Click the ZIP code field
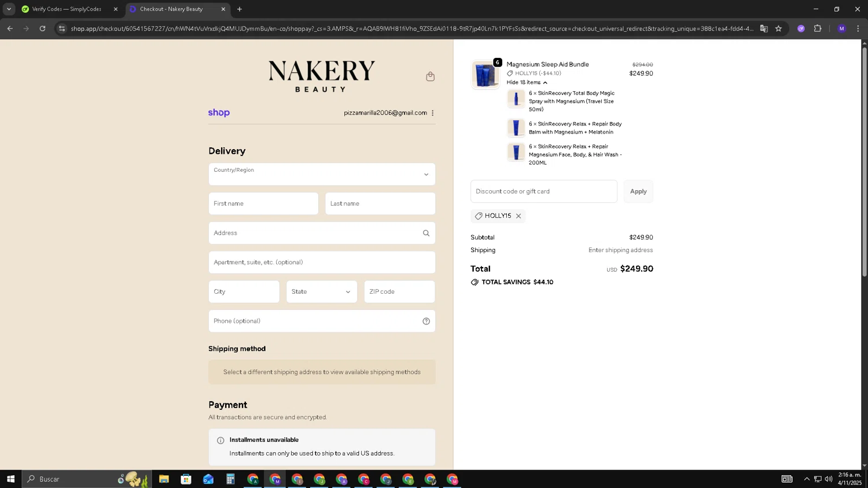 tap(399, 291)
